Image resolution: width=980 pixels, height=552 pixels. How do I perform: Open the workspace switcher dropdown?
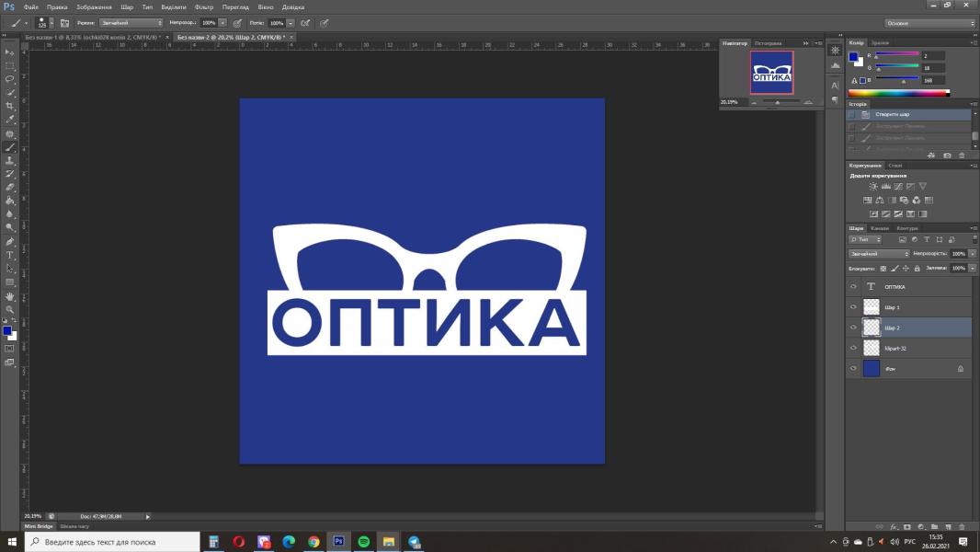(929, 23)
